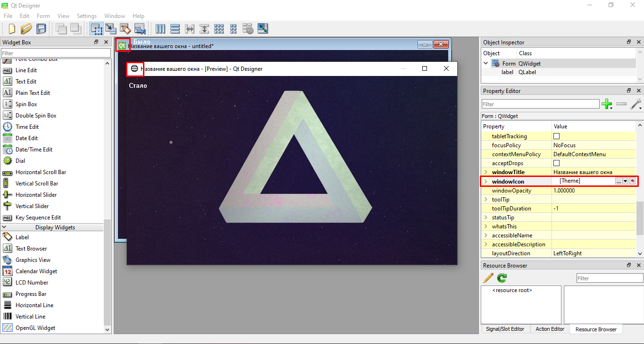Image resolution: width=644 pixels, height=344 pixels.
Task: Switch to the Signal/Slot Editor tab
Action: tap(505, 329)
